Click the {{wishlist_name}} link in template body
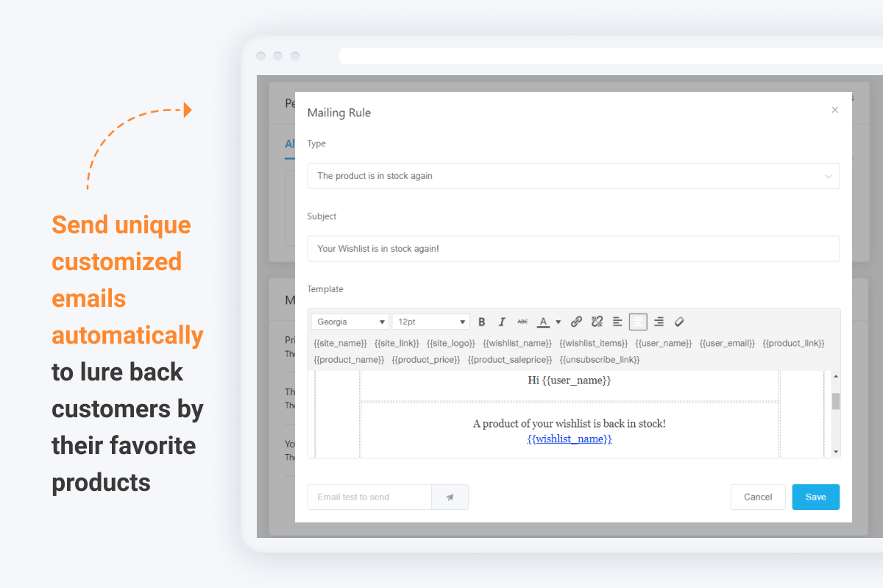 point(569,439)
